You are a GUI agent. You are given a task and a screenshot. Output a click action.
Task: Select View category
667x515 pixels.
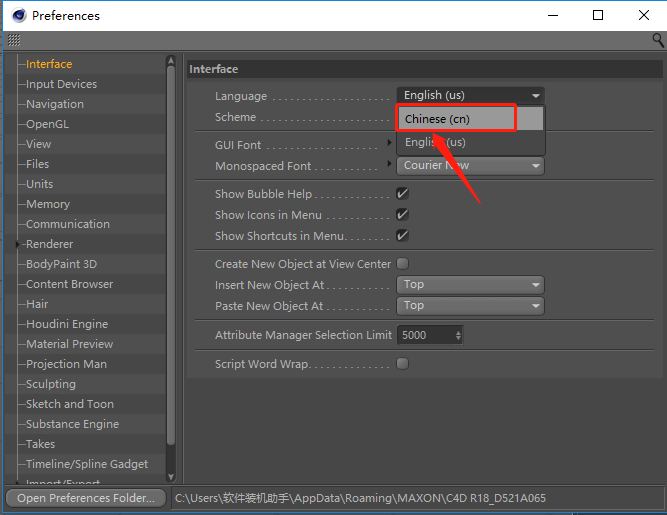(38, 144)
